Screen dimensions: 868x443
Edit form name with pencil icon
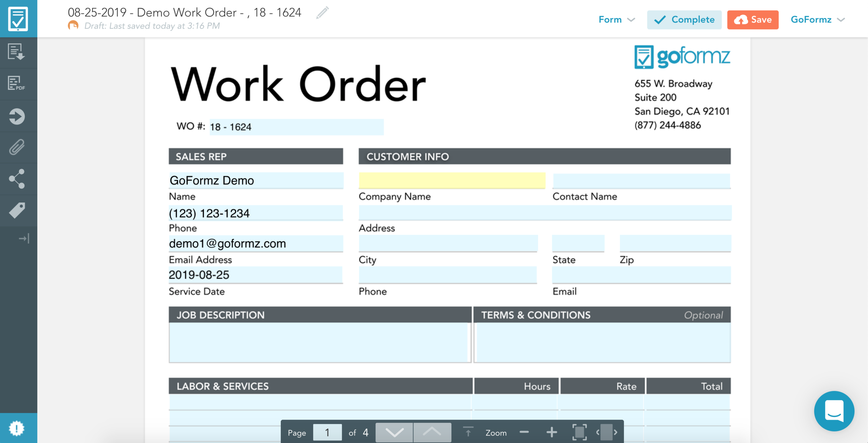tap(322, 13)
